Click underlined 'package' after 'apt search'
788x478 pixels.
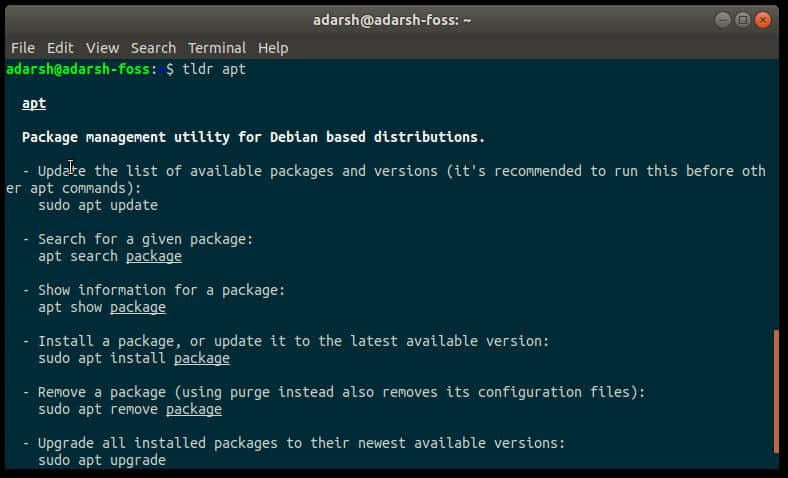154,256
